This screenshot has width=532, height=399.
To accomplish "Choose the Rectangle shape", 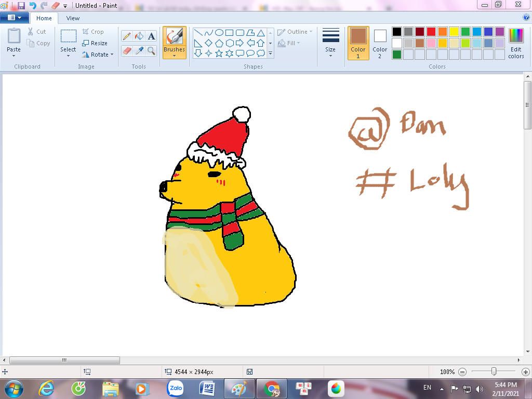I will click(x=229, y=33).
